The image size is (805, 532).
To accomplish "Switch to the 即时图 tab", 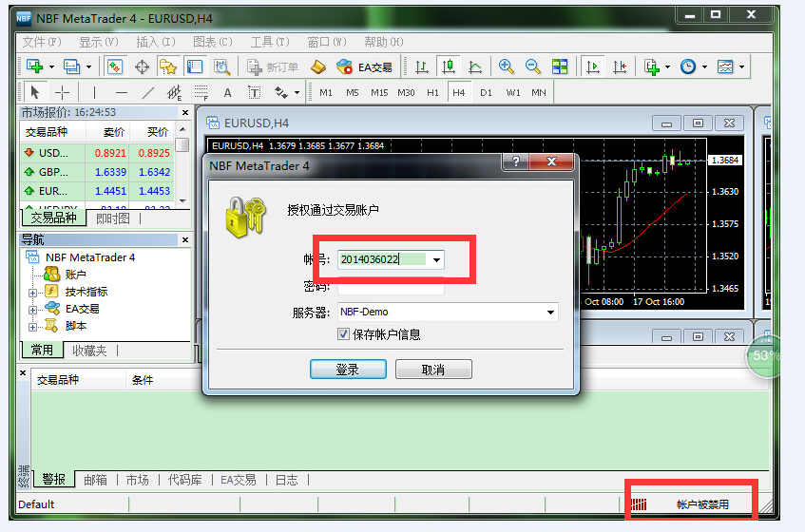I will (x=113, y=218).
